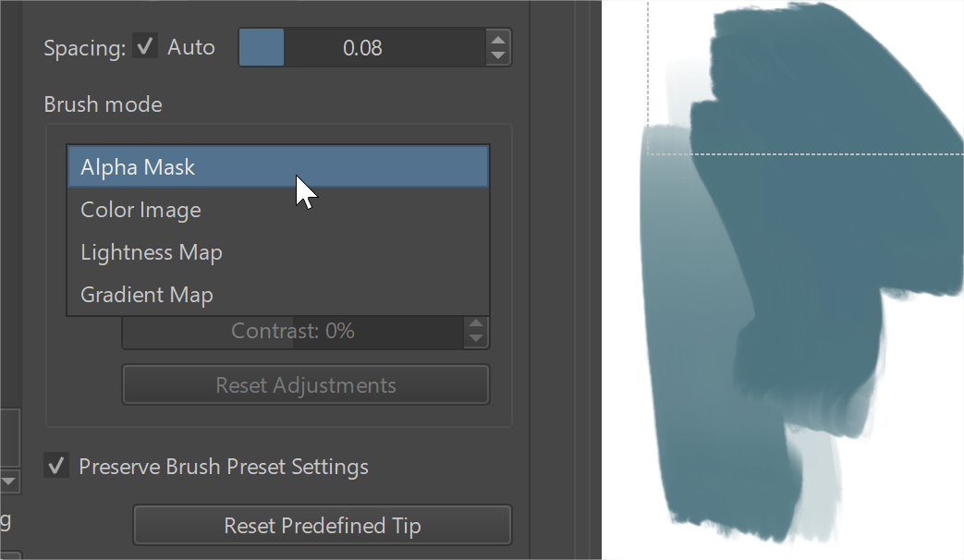The image size is (964, 560).
Task: Increase spacing with the up arrow
Action: click(x=498, y=40)
